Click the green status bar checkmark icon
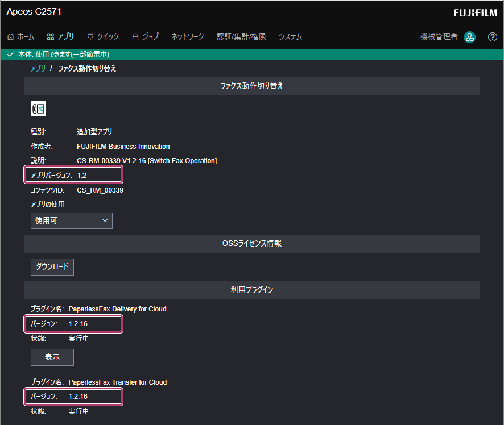 [10, 55]
